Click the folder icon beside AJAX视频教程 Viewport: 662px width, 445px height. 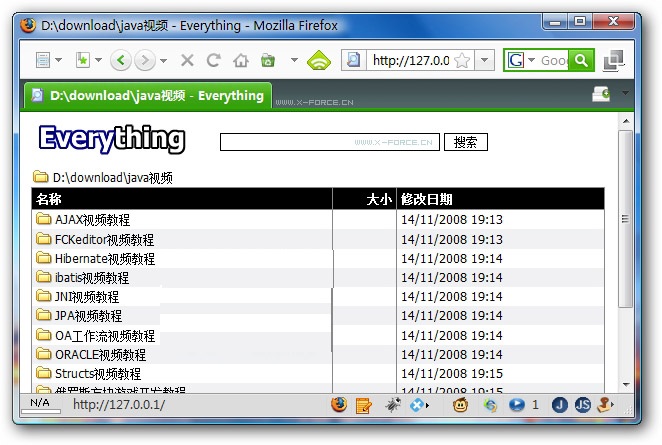[43, 219]
